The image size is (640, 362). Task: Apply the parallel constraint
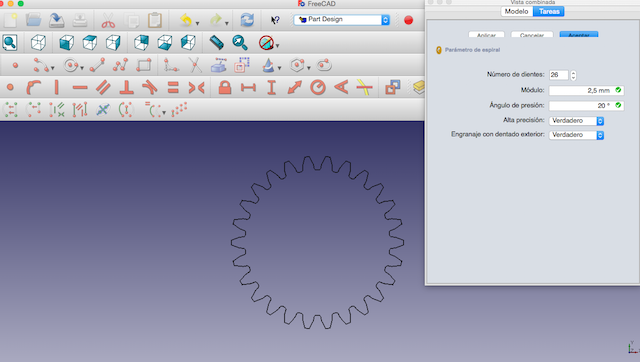coord(103,87)
